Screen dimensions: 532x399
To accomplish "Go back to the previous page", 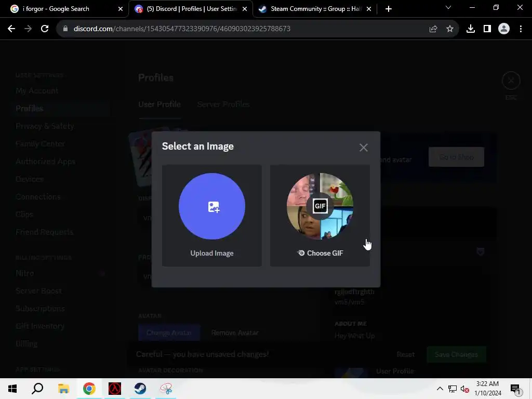I will 11,29.
